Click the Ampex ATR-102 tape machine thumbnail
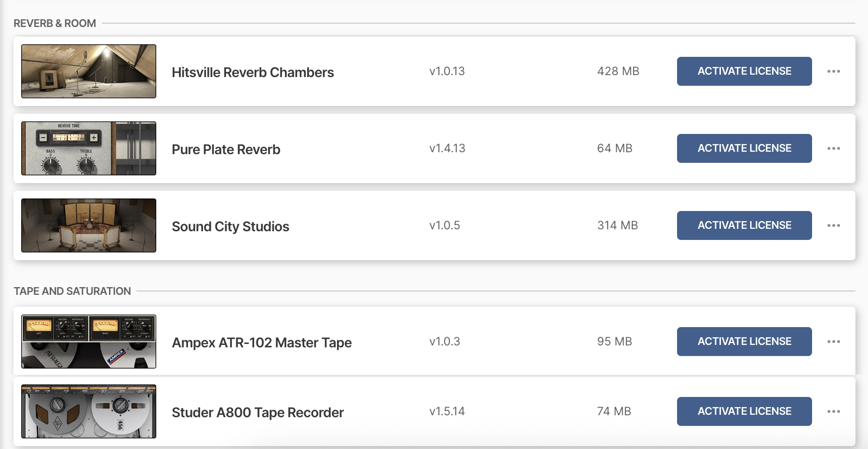This screenshot has width=868, height=449. (x=89, y=342)
